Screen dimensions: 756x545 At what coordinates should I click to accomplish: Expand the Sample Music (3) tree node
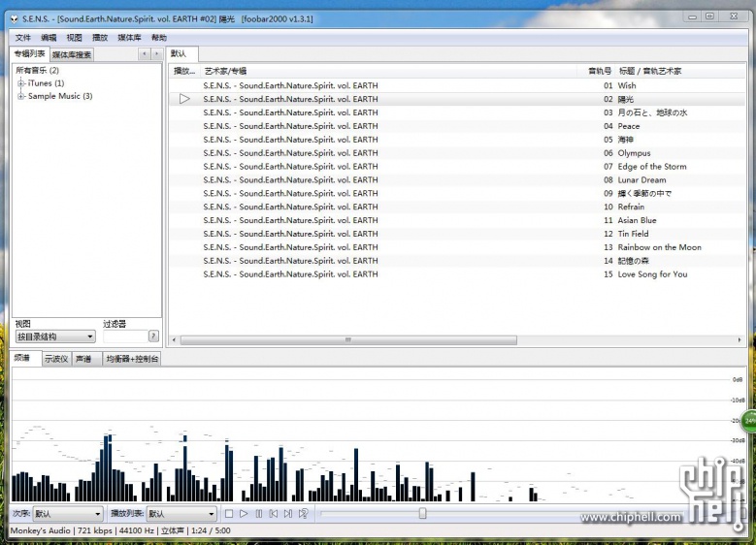[x=20, y=96]
